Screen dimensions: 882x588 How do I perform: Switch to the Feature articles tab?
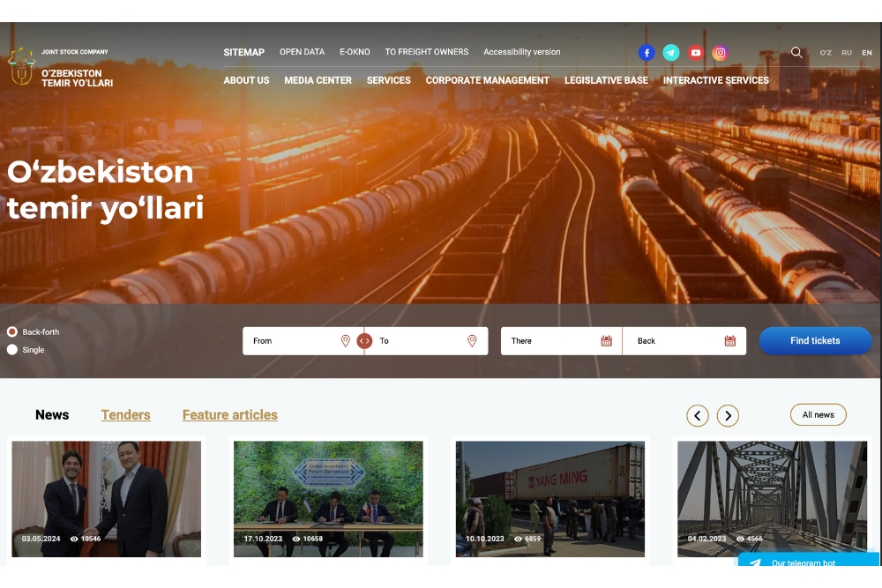[x=229, y=415]
